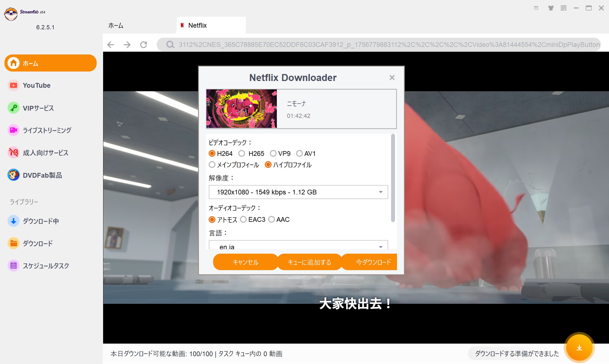This screenshot has height=364, width=609.
Task: Switch to the Netflix browser tab
Action: pos(211,25)
